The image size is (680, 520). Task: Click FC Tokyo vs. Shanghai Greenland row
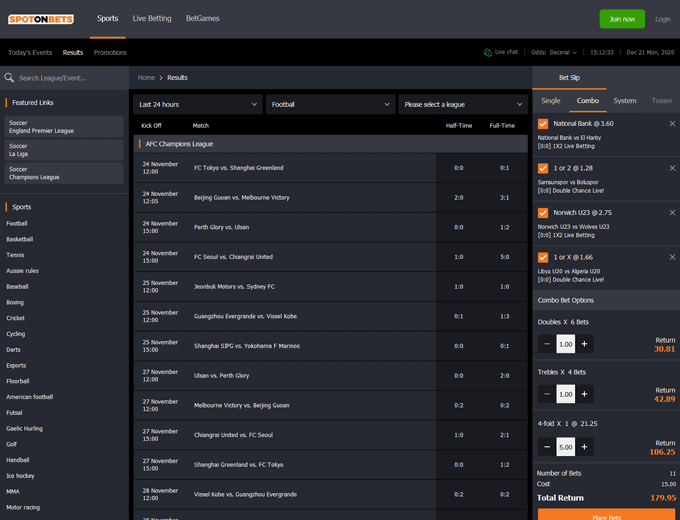click(330, 168)
